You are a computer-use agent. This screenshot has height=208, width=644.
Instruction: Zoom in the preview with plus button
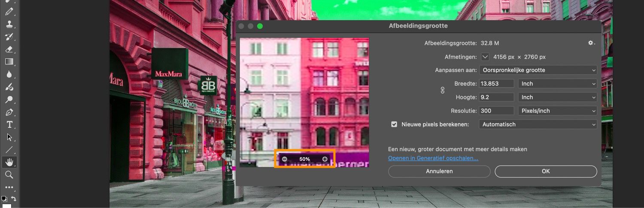click(325, 159)
